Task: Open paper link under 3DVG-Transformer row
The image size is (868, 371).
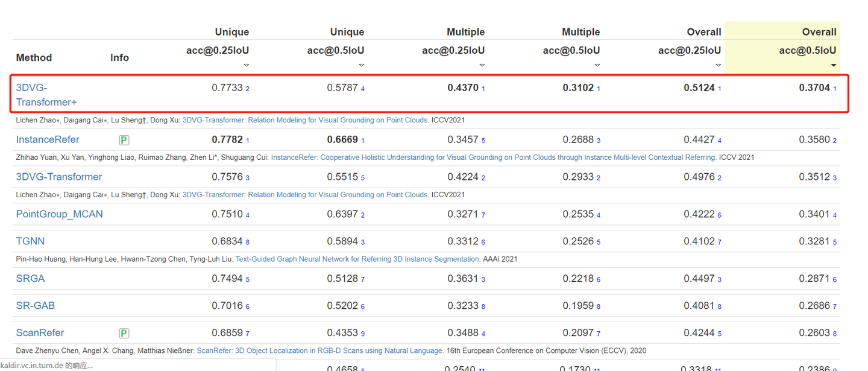Action: tap(306, 195)
